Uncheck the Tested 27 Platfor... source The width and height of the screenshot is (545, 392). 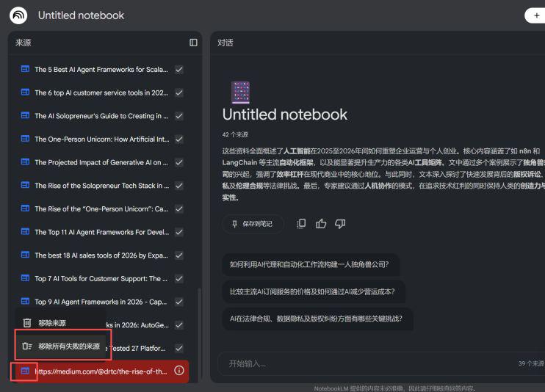[179, 348]
